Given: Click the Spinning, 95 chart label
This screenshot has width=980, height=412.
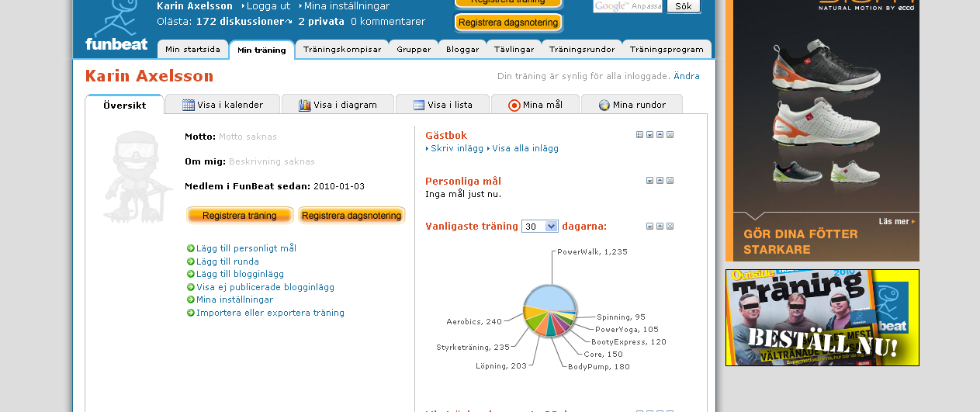Looking at the screenshot, I should pyautogui.click(x=622, y=317).
